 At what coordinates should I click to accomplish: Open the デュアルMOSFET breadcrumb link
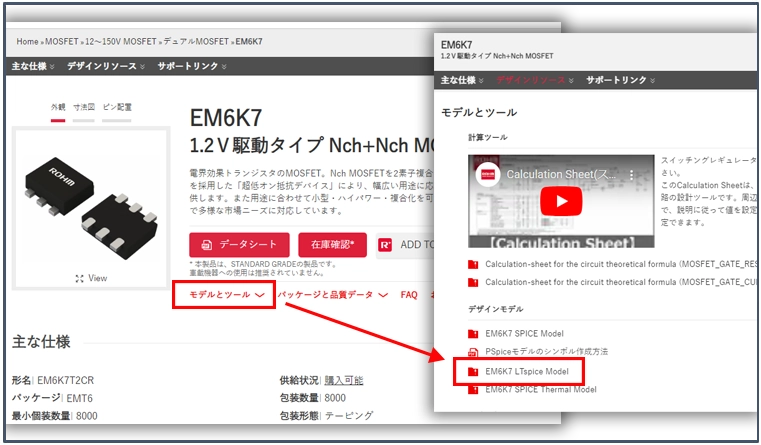[x=196, y=42]
